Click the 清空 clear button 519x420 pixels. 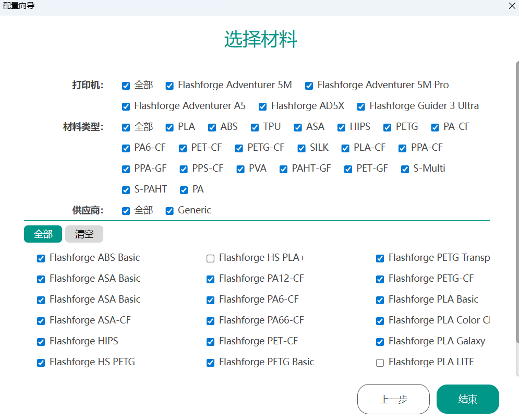tap(84, 234)
